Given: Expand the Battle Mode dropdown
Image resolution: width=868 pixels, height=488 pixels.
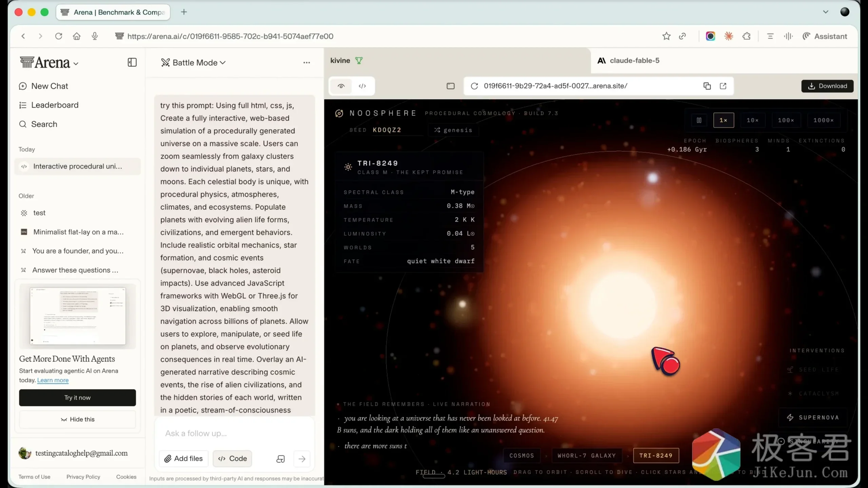Looking at the screenshot, I should pyautogui.click(x=193, y=63).
